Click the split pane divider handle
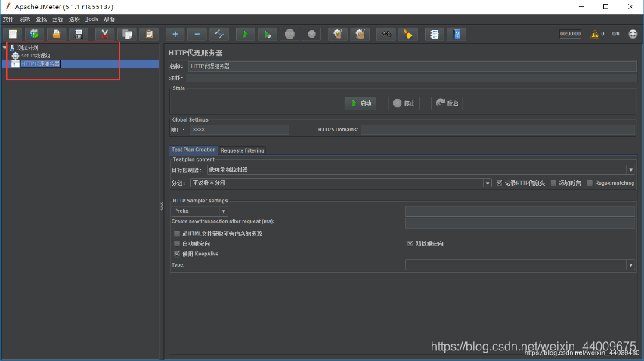 (x=162, y=206)
